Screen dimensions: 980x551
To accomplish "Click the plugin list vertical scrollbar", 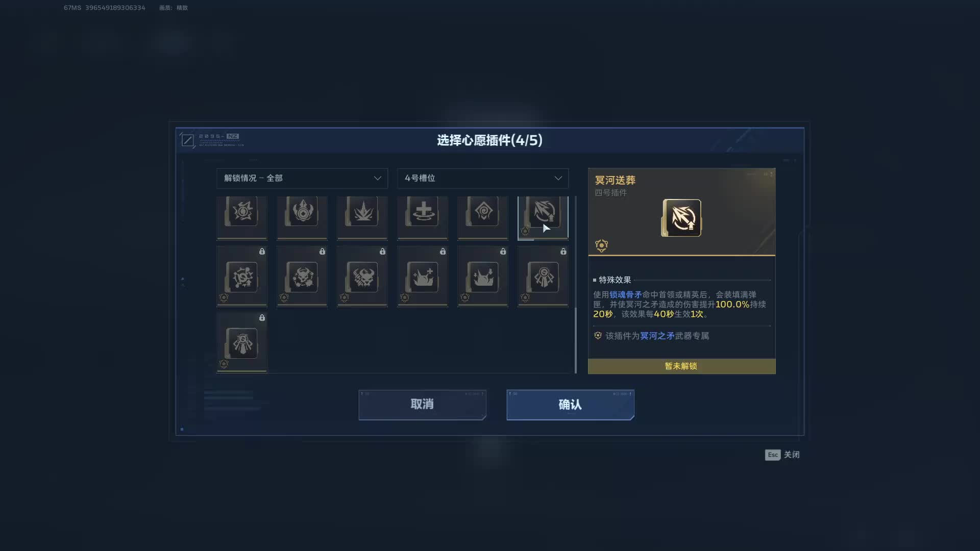I will pos(576,285).
